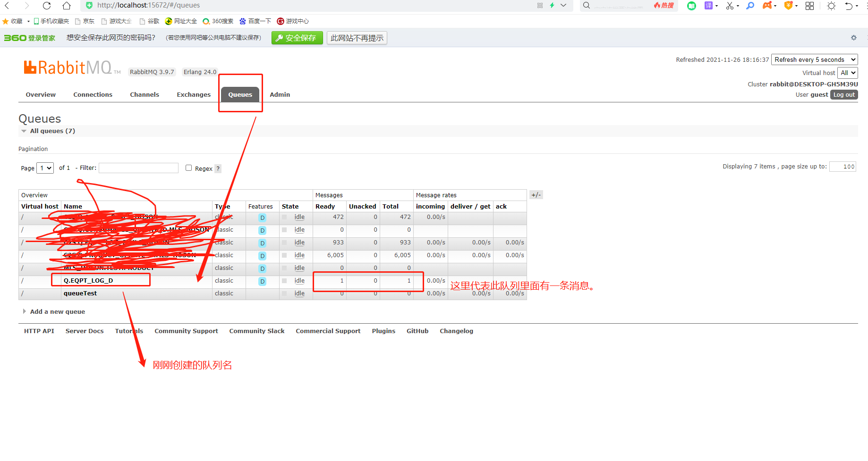Click the green 安全保存 button

click(297, 38)
